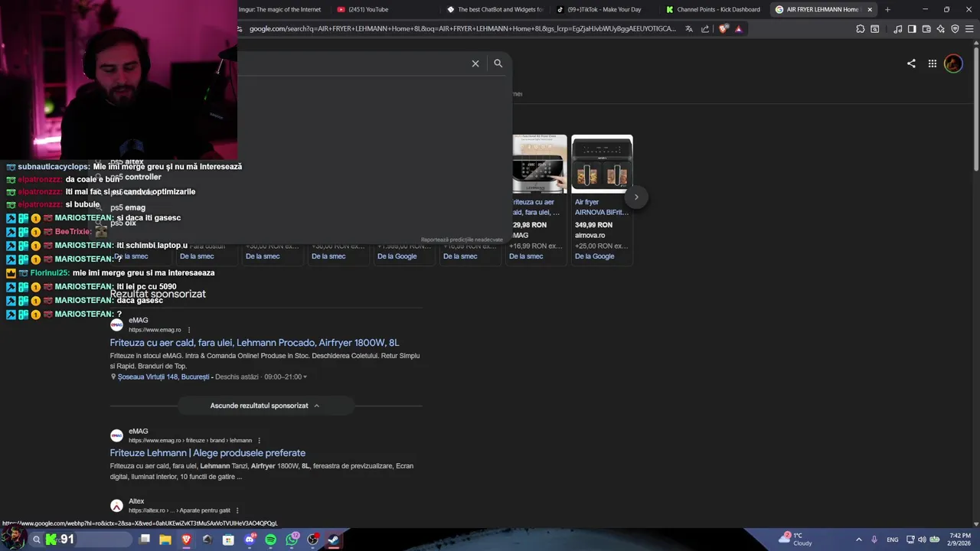Open the clock showing 7:42 PM
Image resolution: width=980 pixels, height=551 pixels.
[960, 540]
